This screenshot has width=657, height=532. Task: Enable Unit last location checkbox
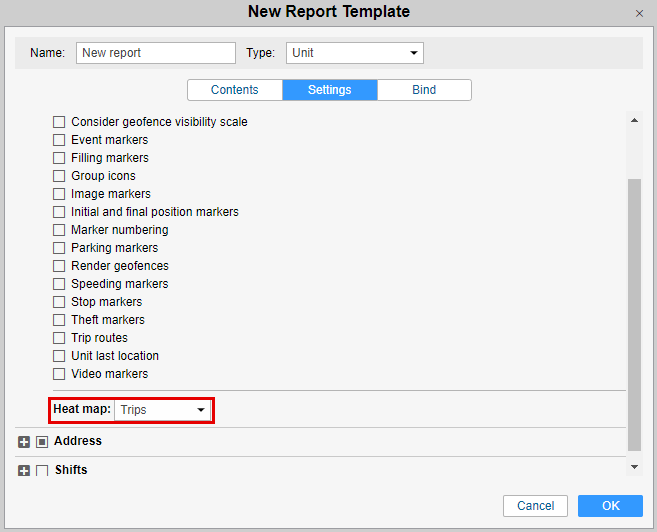click(x=59, y=356)
